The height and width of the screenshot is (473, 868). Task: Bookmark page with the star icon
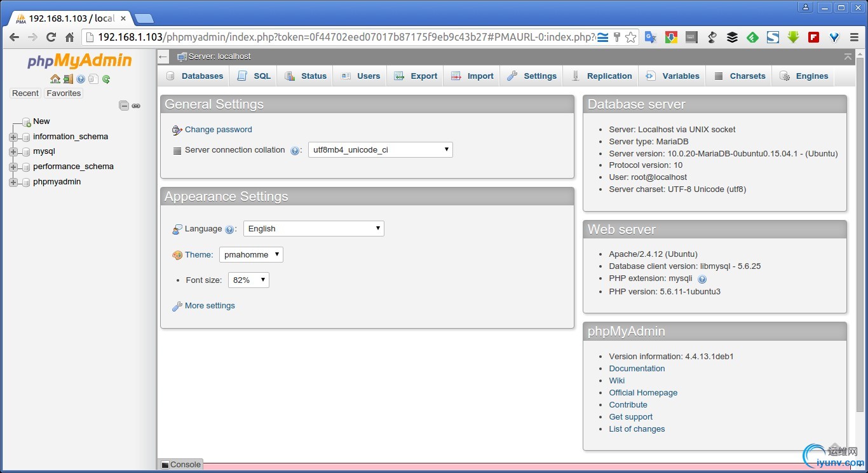pyautogui.click(x=630, y=38)
